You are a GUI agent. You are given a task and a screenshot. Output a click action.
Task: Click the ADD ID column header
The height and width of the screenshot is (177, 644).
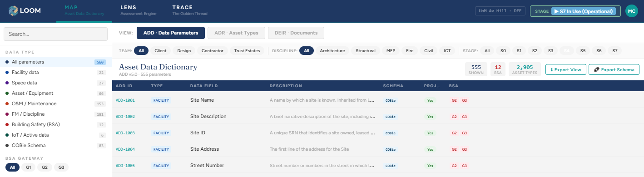point(124,86)
